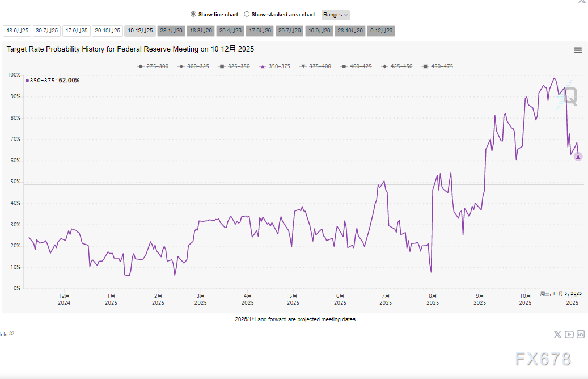Viewport: 588px width, 379px height.
Task: Switch to the 29 10月25 meeting tab
Action: pyautogui.click(x=107, y=31)
